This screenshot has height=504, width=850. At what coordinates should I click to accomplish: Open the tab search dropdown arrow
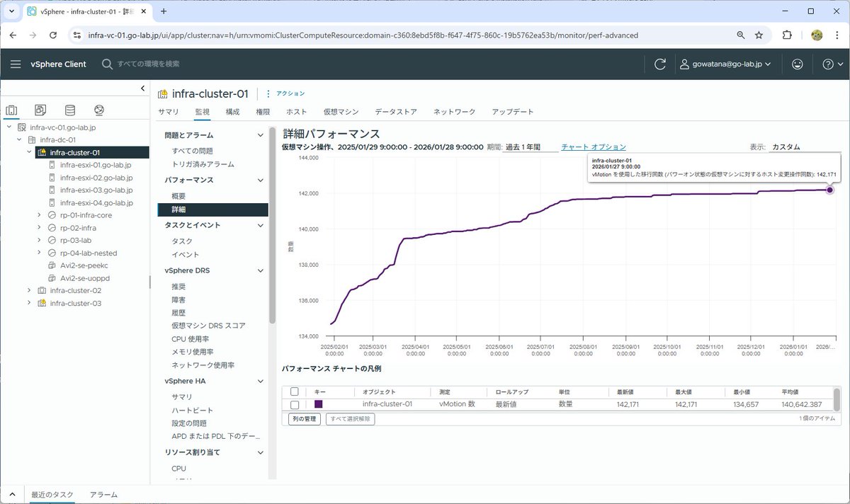point(11,11)
